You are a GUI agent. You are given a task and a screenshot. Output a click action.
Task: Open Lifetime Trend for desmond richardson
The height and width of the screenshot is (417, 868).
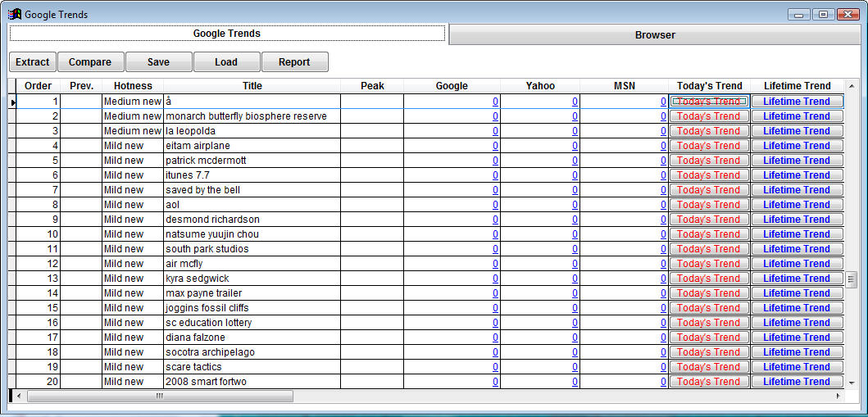tap(798, 220)
